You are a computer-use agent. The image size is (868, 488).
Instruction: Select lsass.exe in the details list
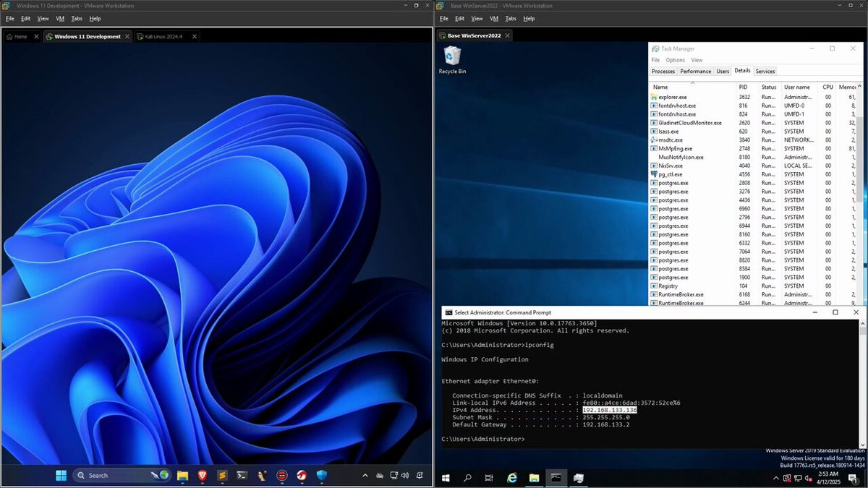753,132
